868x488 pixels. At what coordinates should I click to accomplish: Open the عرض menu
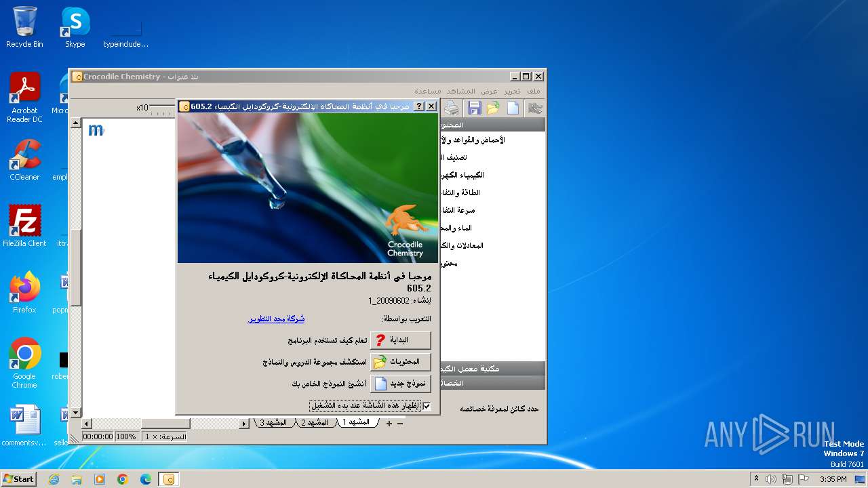pyautogui.click(x=490, y=91)
